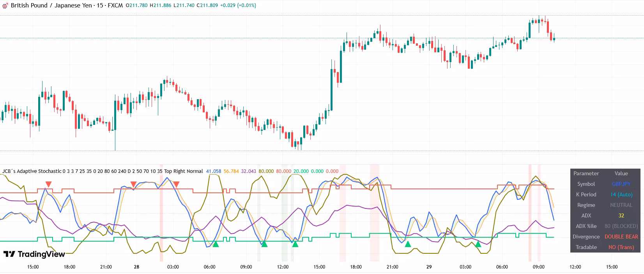Click the blue 41.058 indicator value
Screen dimensions: 644x274
[213, 171]
